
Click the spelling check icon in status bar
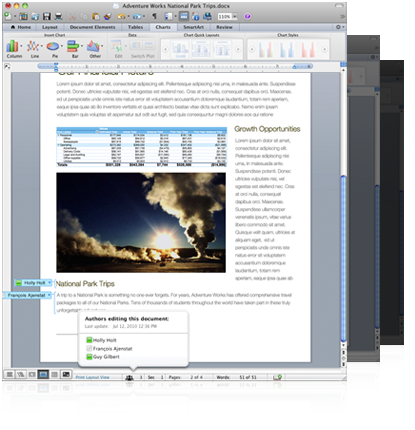(277, 377)
